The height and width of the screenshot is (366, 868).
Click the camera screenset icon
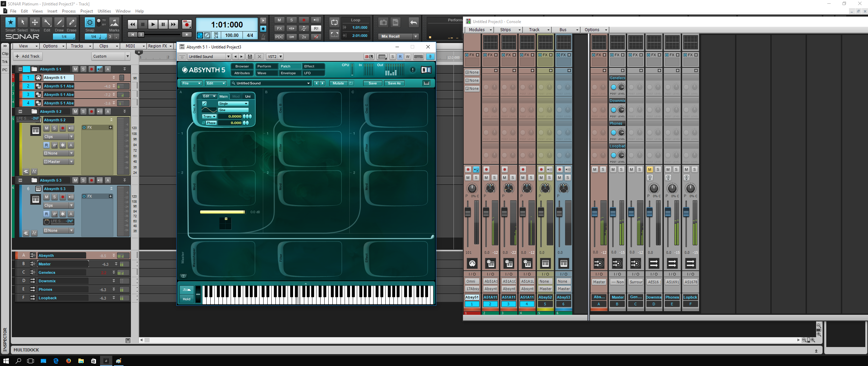coord(383,23)
